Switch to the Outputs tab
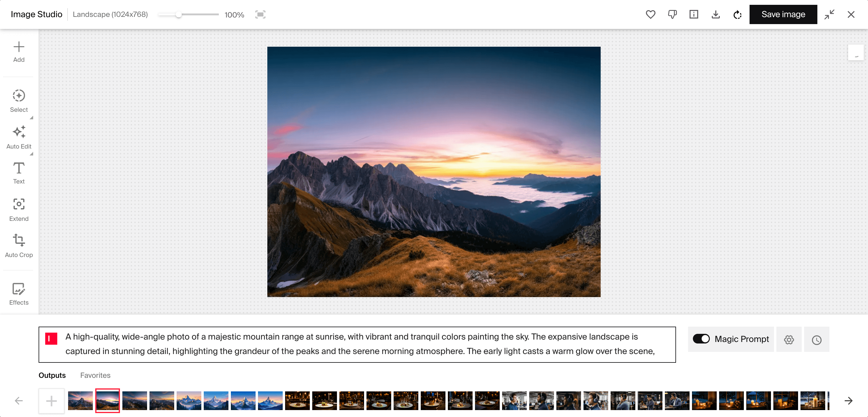This screenshot has height=417, width=868. point(52,375)
